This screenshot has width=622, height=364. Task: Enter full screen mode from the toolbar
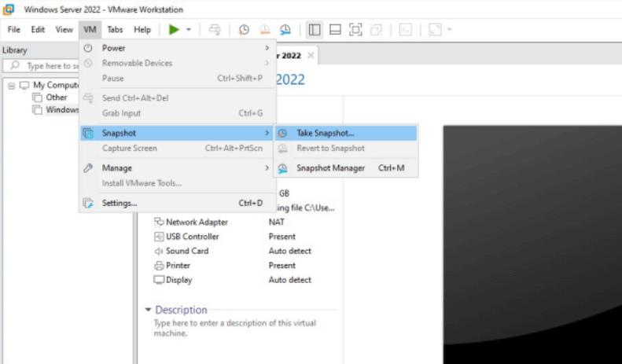point(355,29)
